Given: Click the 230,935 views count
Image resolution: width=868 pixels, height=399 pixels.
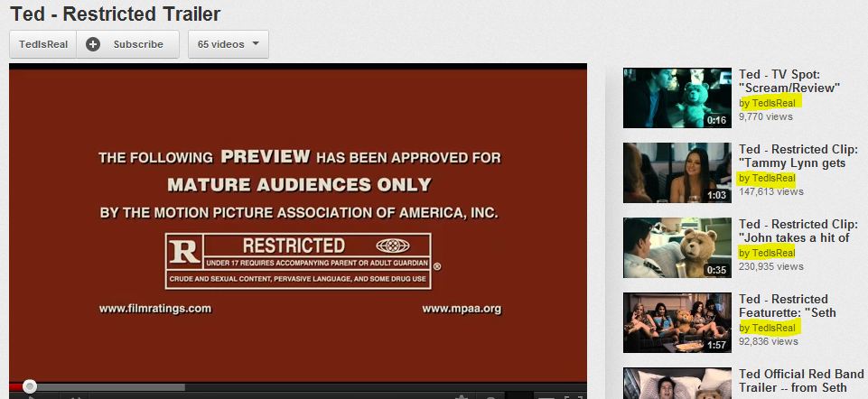Looking at the screenshot, I should pyautogui.click(x=771, y=266).
